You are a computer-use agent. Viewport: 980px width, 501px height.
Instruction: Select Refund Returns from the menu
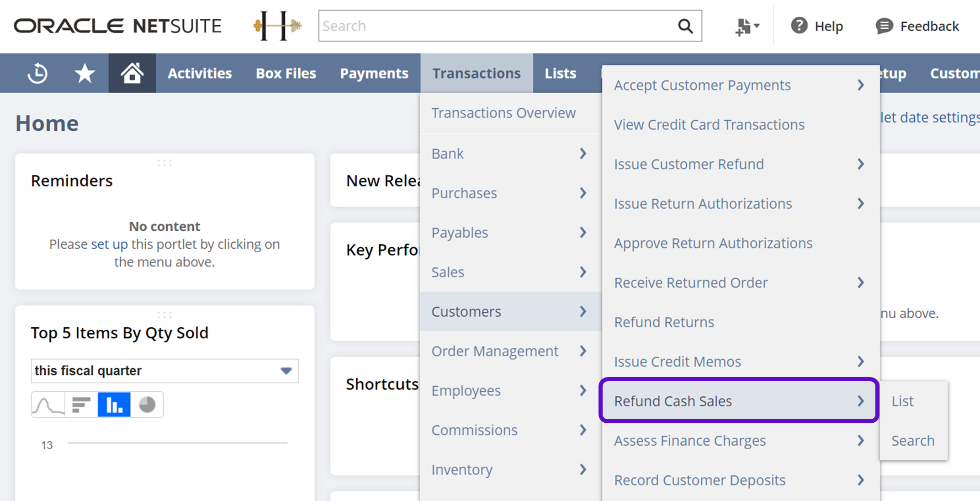[664, 322]
